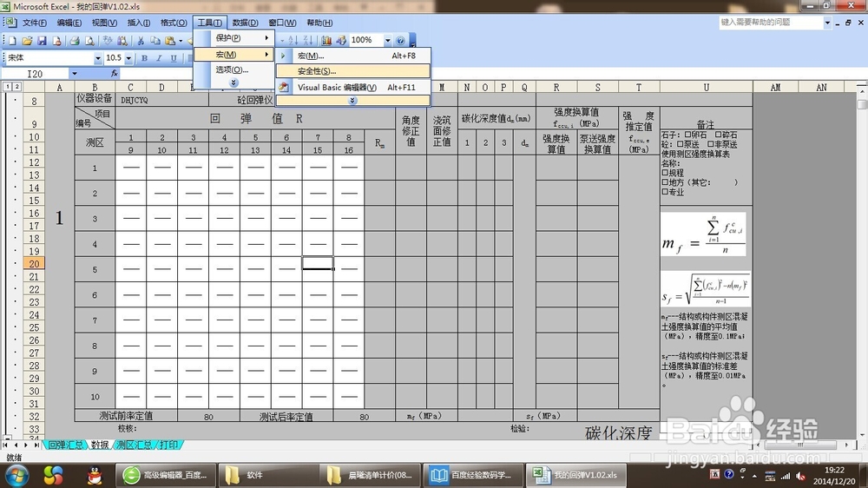The height and width of the screenshot is (488, 868).
Task: Select 保护(P) in Tools menu
Action: [x=234, y=37]
